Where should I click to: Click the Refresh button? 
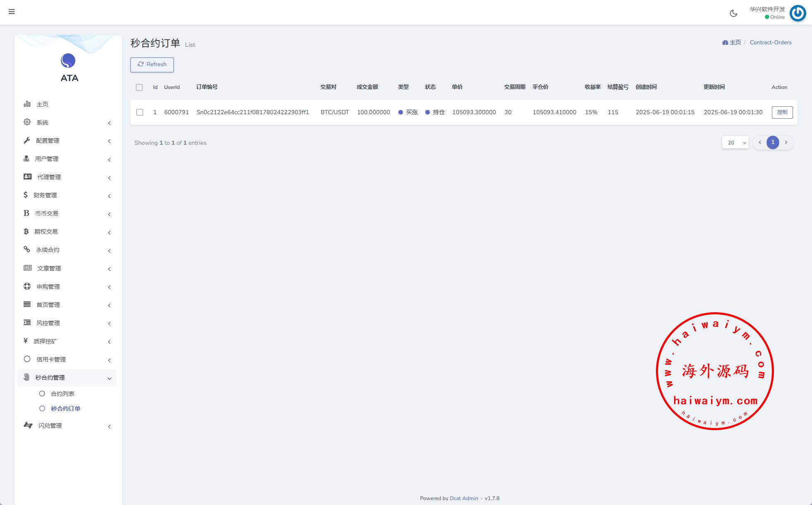point(152,65)
